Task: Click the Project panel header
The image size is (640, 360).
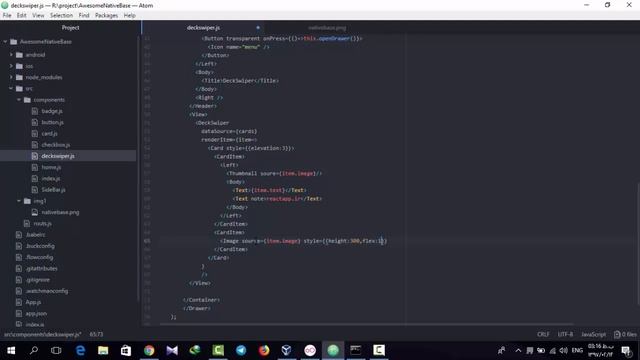Action: pyautogui.click(x=70, y=28)
